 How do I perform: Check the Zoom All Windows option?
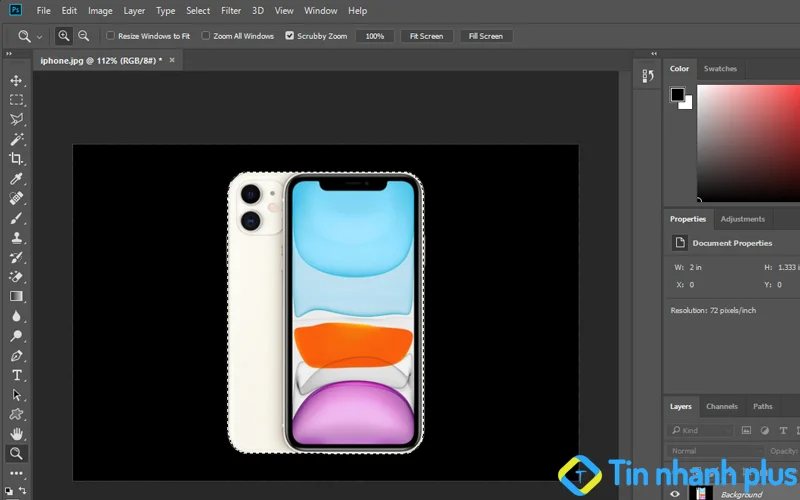[206, 36]
